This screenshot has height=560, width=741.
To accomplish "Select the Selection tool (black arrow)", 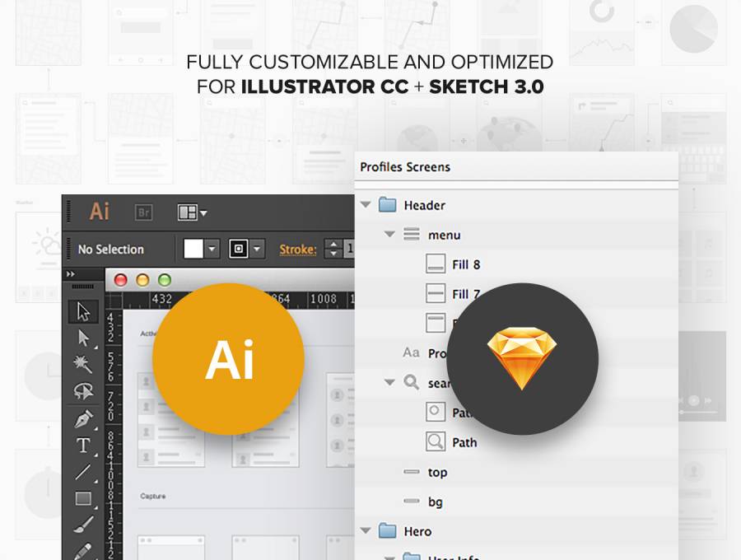I will point(83,311).
